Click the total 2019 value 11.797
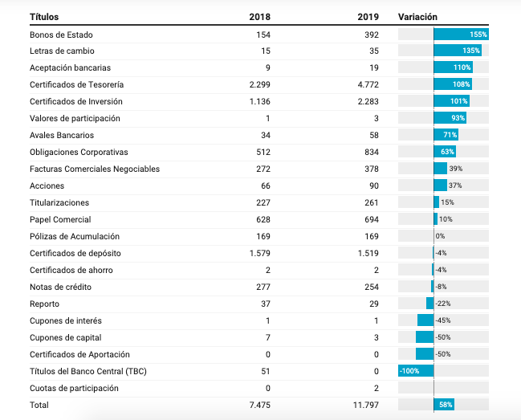This screenshot has height=420, width=521. [366, 405]
